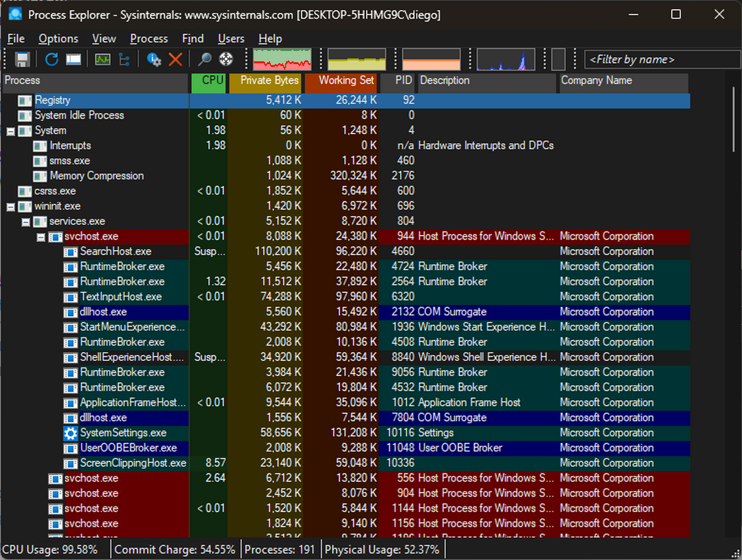This screenshot has height=560, width=742.
Task: Collapse the System process tree node
Action: tap(10, 131)
